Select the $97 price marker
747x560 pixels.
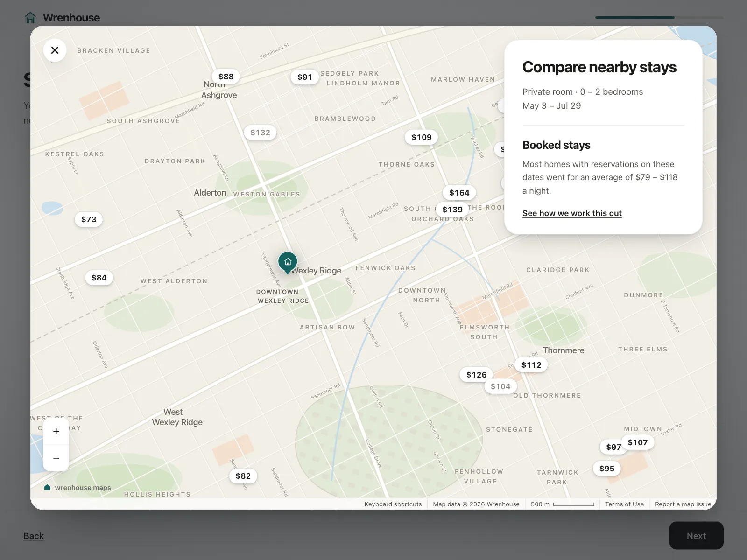coord(612,447)
